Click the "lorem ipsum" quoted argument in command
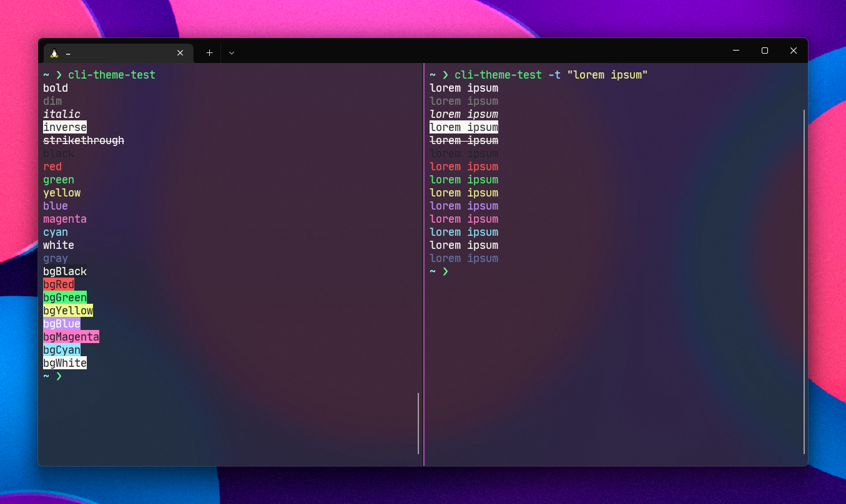This screenshot has height=504, width=846. tap(607, 75)
